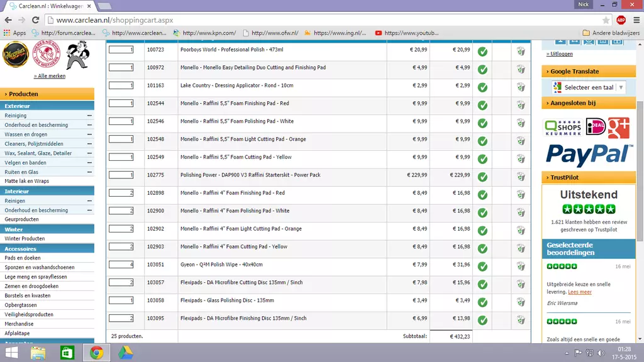Open the Alle merken link

click(49, 76)
